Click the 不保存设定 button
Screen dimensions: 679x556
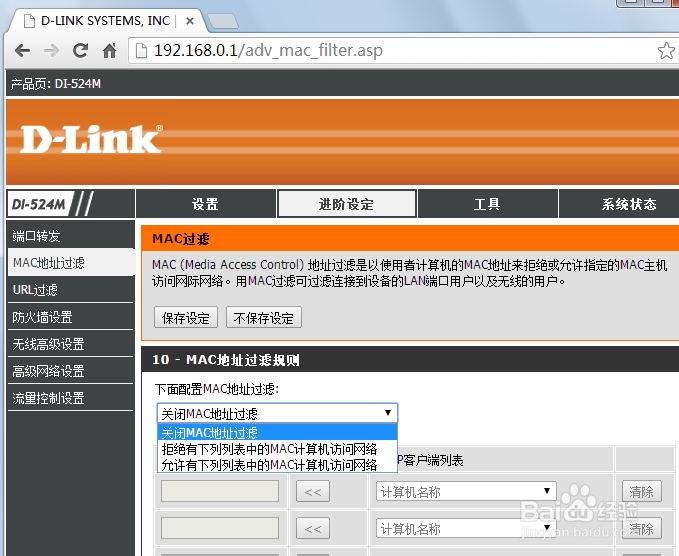point(264,318)
